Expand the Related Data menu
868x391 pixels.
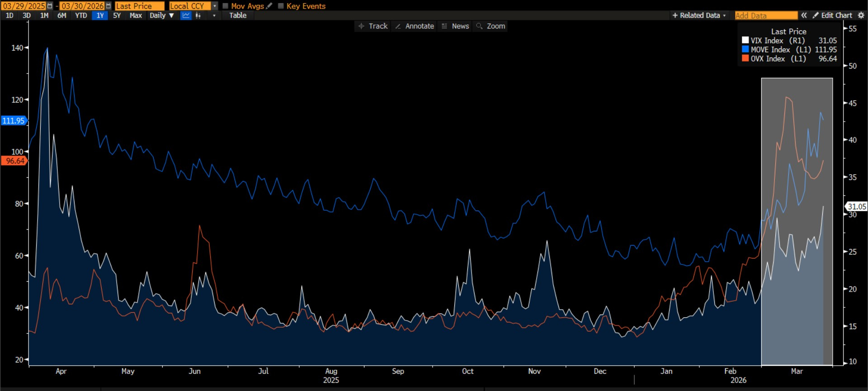[699, 15]
